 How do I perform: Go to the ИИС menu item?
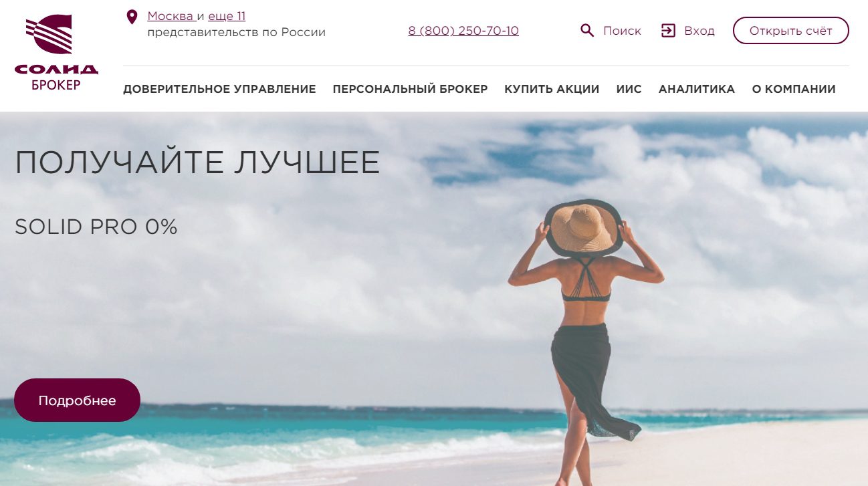(629, 89)
